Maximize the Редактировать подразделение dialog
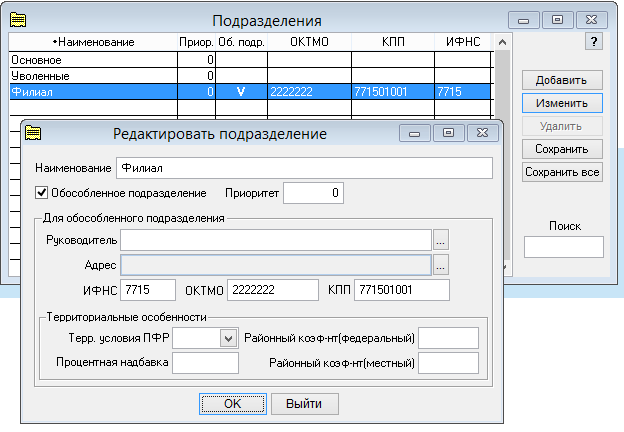 (448, 133)
